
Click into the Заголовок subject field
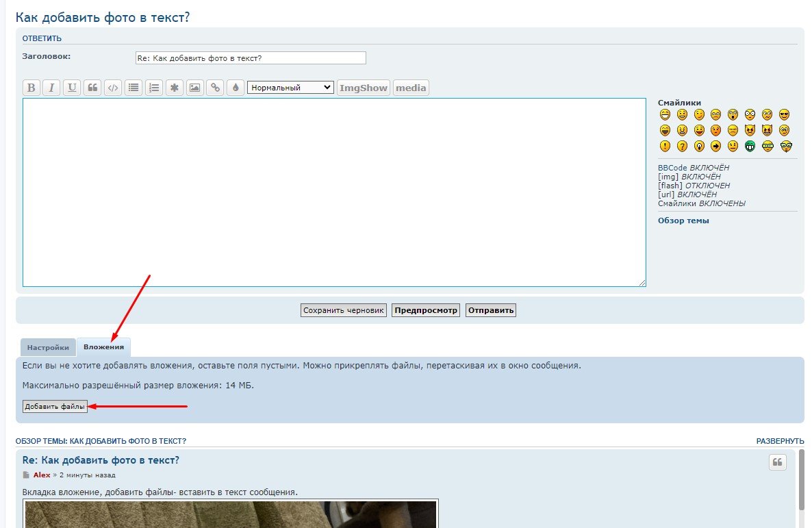click(251, 58)
